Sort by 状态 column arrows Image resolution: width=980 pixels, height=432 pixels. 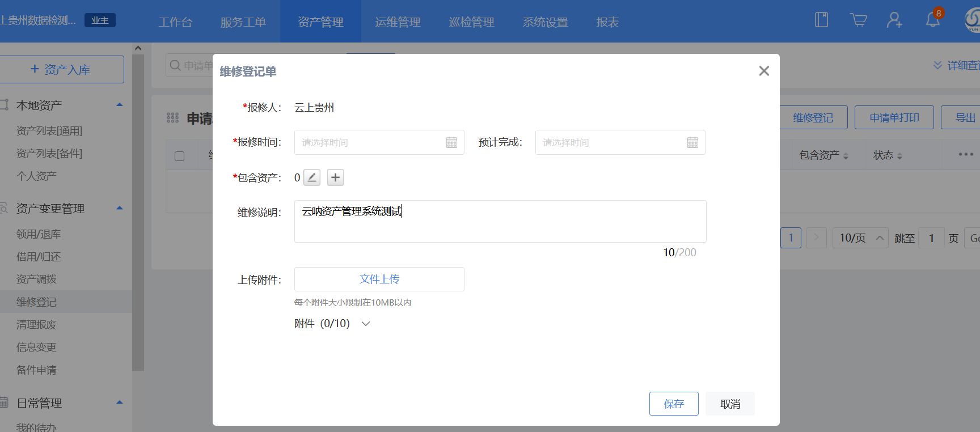click(899, 156)
